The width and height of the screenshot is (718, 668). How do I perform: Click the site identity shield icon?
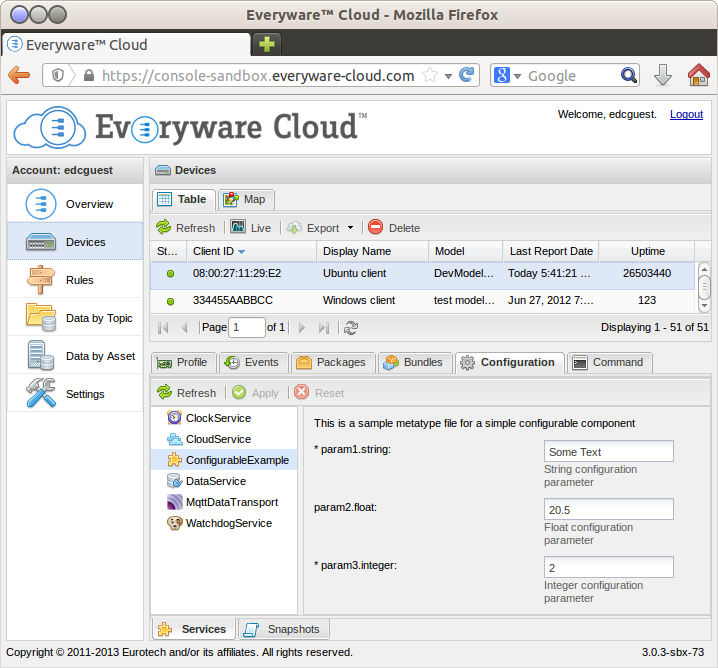[x=58, y=75]
